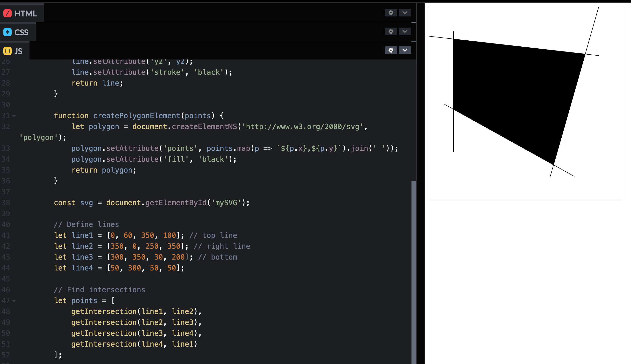Click line number 38 in gutter
631x364 pixels.
pyautogui.click(x=6, y=203)
